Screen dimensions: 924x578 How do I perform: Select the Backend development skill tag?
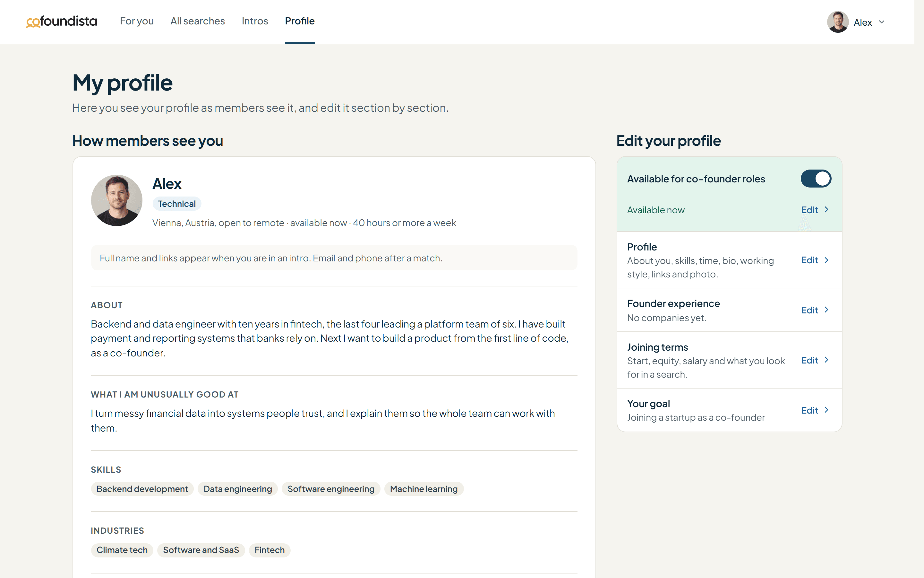tap(142, 489)
